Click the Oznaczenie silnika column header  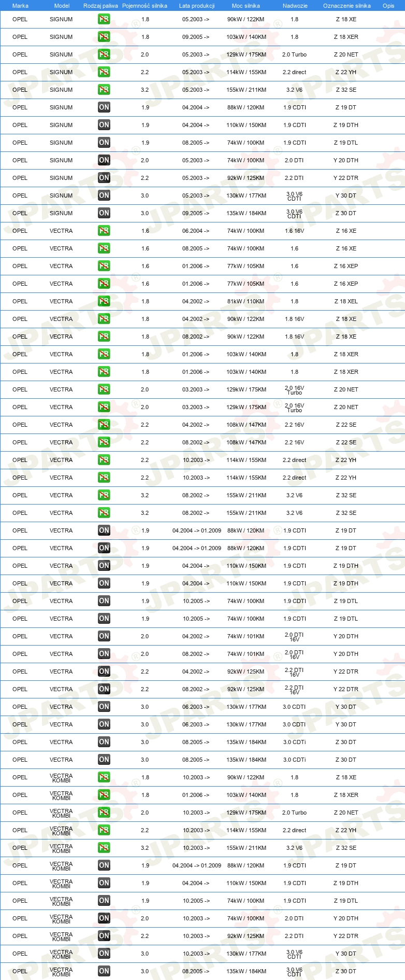[346, 6]
